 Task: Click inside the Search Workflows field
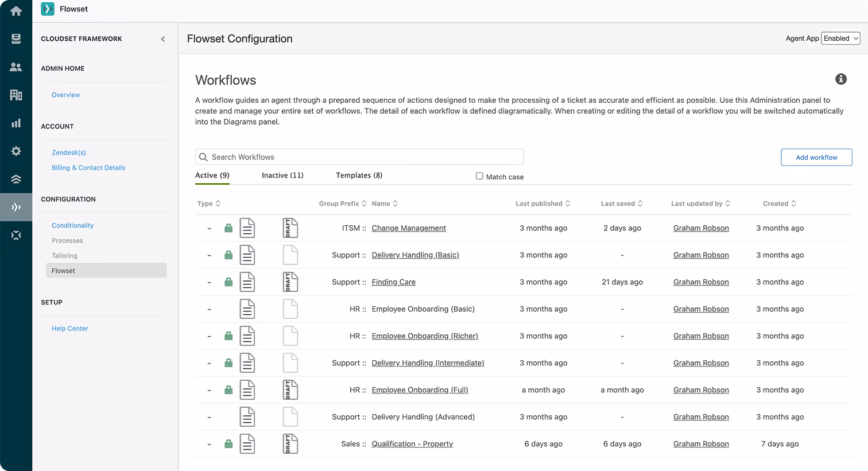(359, 156)
